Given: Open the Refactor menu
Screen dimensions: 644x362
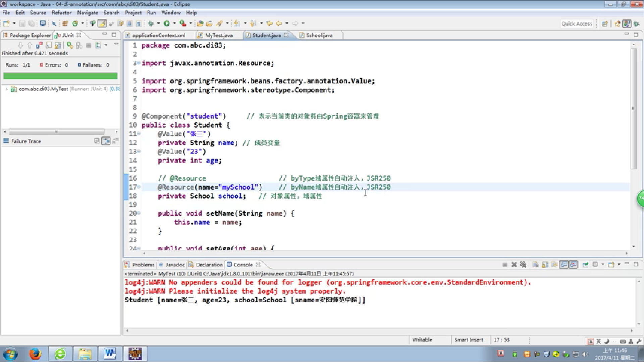Looking at the screenshot, I should 61,13.
